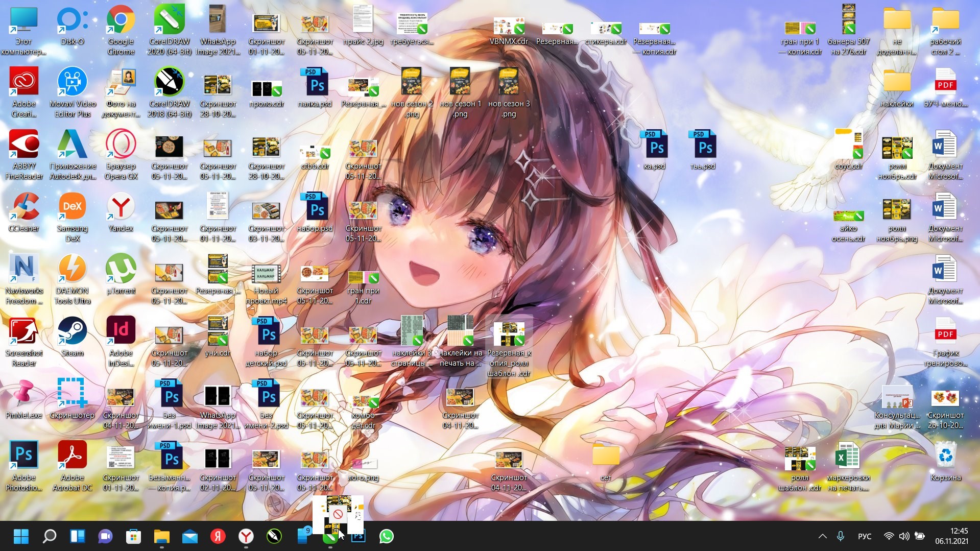Click the tray microphone icon
This screenshot has width=980, height=551.
(x=840, y=536)
